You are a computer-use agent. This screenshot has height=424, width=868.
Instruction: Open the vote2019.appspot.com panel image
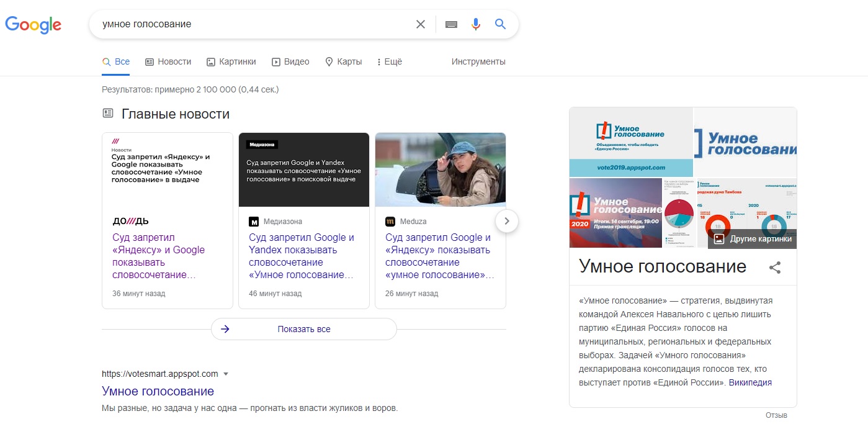pos(631,142)
